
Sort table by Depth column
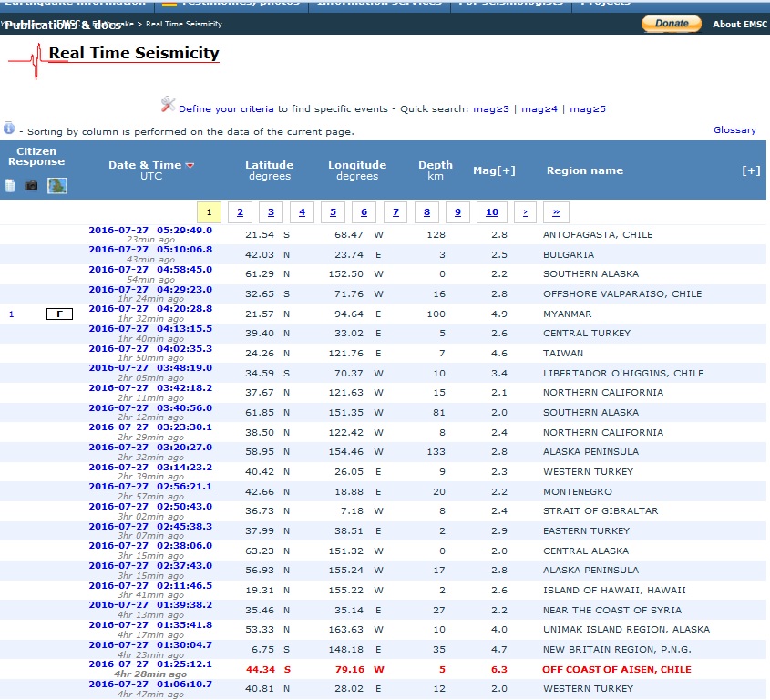tap(435, 166)
